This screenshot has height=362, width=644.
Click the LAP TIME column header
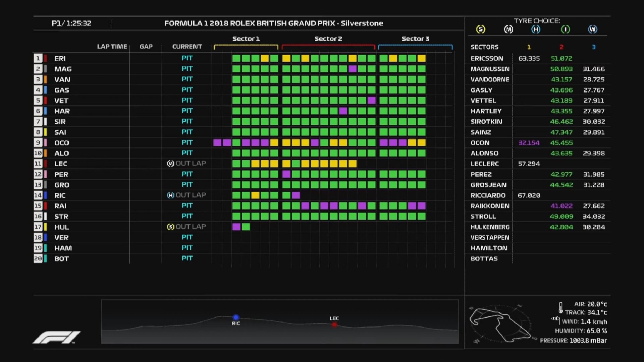[x=112, y=47]
